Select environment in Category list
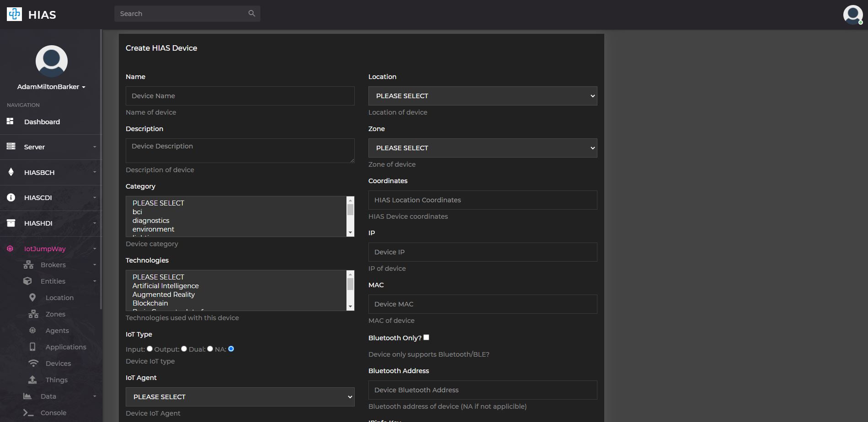Image resolution: width=868 pixels, height=422 pixels. coord(153,229)
